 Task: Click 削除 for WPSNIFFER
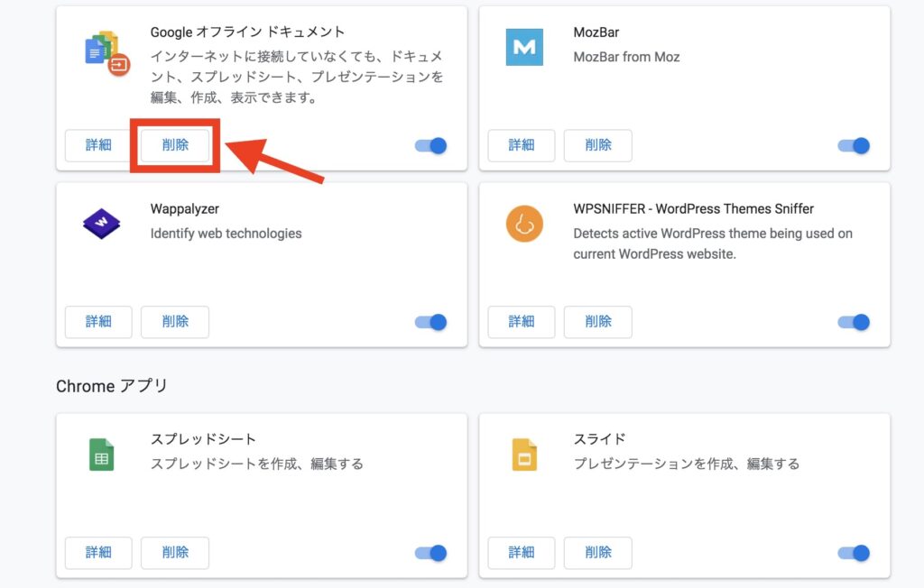click(598, 322)
